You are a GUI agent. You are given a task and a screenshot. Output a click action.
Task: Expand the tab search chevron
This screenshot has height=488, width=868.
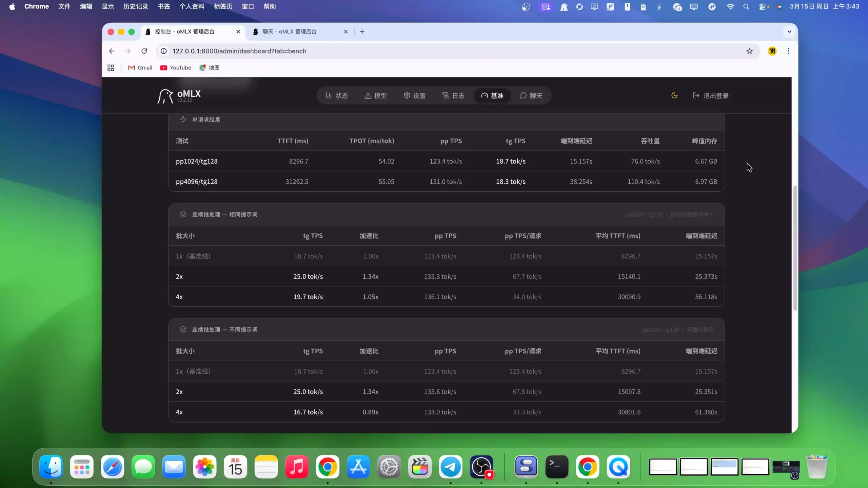point(789,32)
